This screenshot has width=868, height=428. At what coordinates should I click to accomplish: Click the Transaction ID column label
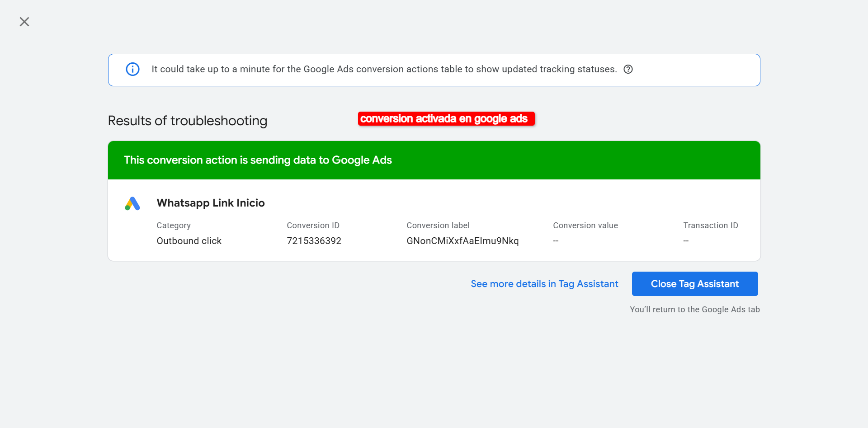click(x=711, y=226)
